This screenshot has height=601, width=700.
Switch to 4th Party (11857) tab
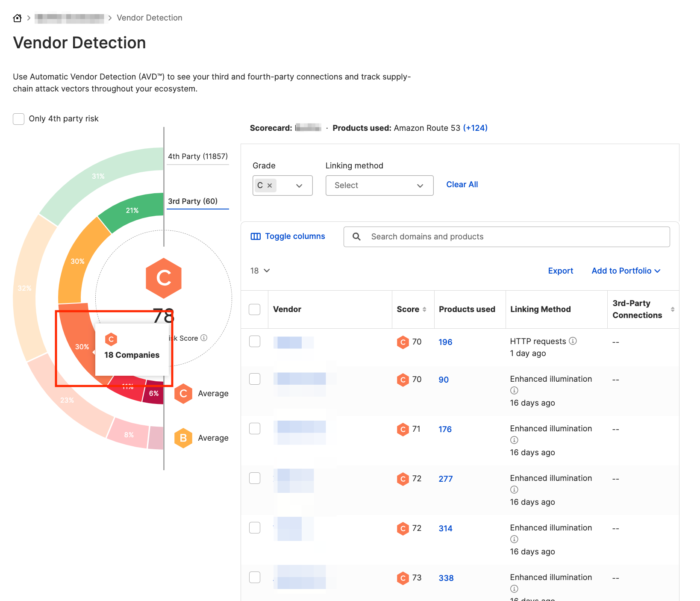(x=197, y=156)
